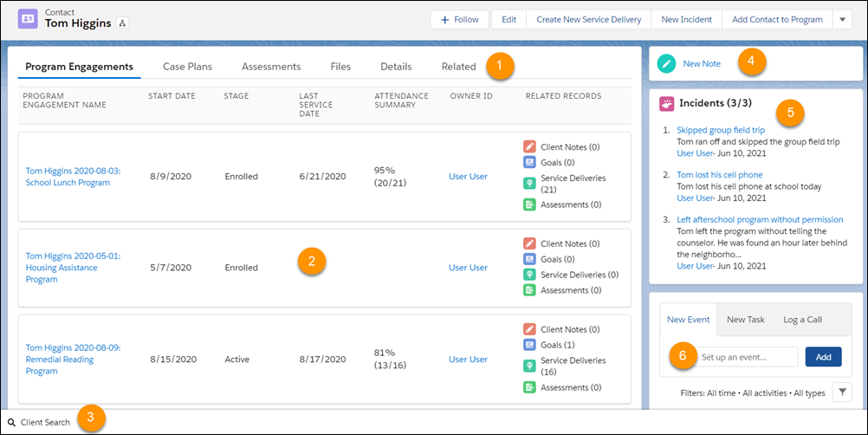Click Service Deliveries icon for Remedial Reading Program
The width and height of the screenshot is (868, 435).
click(x=529, y=366)
